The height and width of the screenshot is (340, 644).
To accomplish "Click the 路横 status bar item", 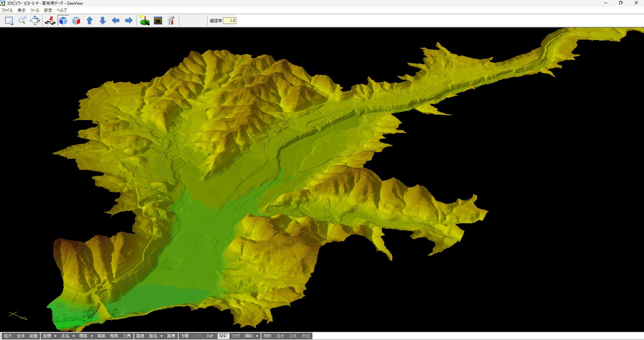I will coord(171,336).
